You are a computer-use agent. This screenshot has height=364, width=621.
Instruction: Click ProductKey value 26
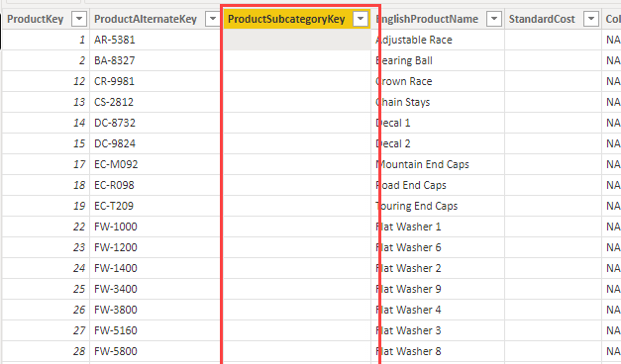[46, 310]
